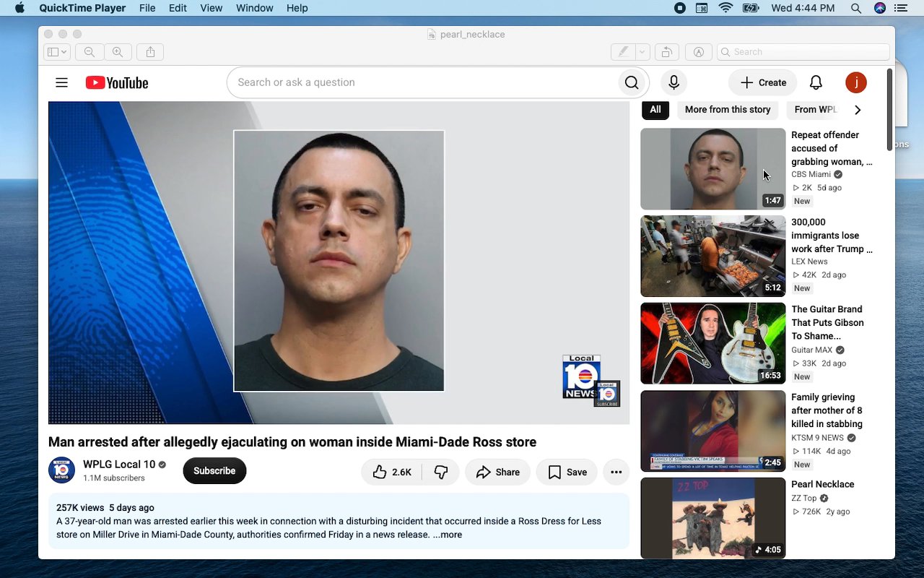This screenshot has width=924, height=578.
Task: Select the "All" filter chip
Action: (x=655, y=110)
